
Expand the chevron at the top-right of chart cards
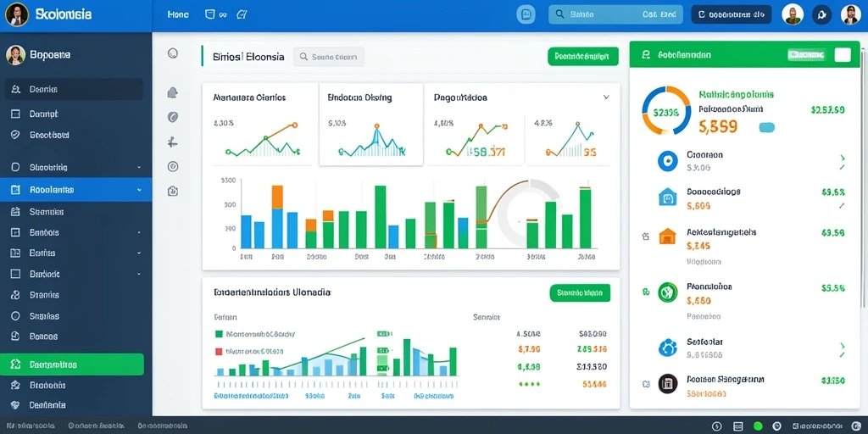click(606, 97)
